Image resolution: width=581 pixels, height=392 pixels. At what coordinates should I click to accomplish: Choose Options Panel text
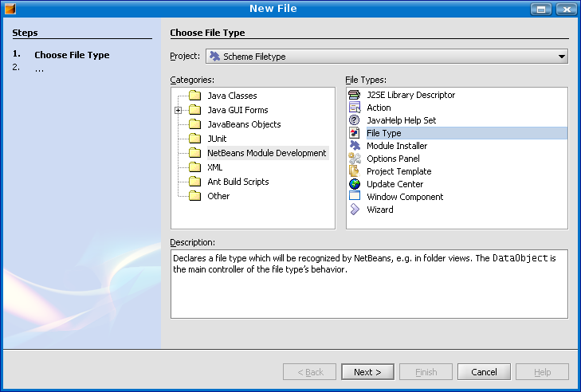393,159
